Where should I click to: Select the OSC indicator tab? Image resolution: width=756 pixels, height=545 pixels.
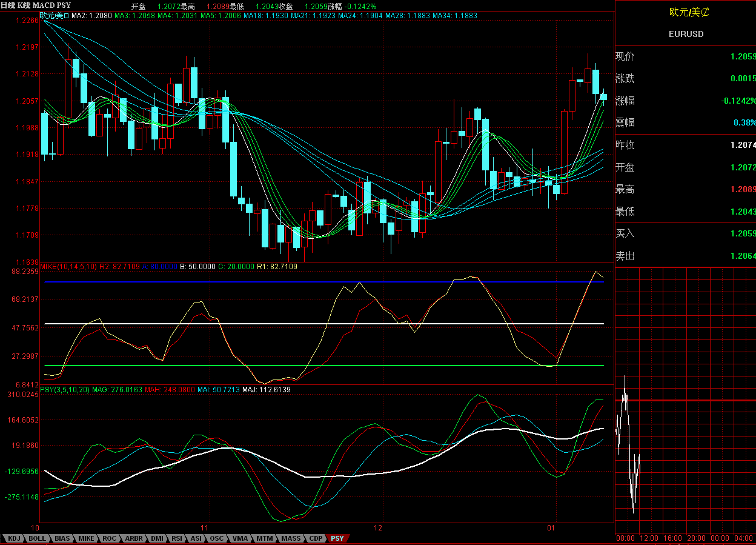(217, 538)
